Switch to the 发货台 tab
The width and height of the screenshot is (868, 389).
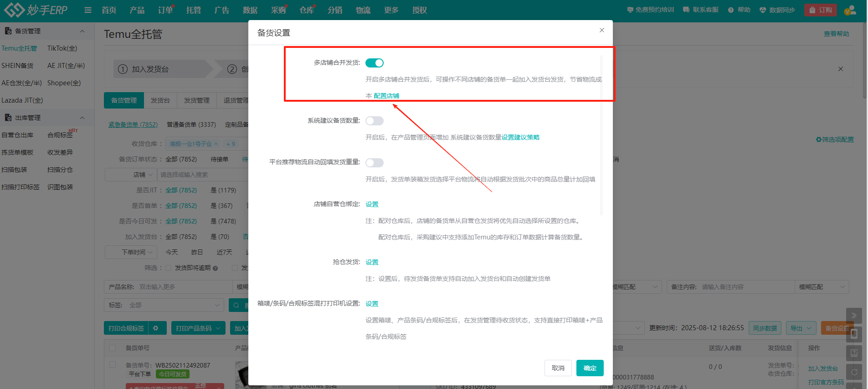[160, 100]
